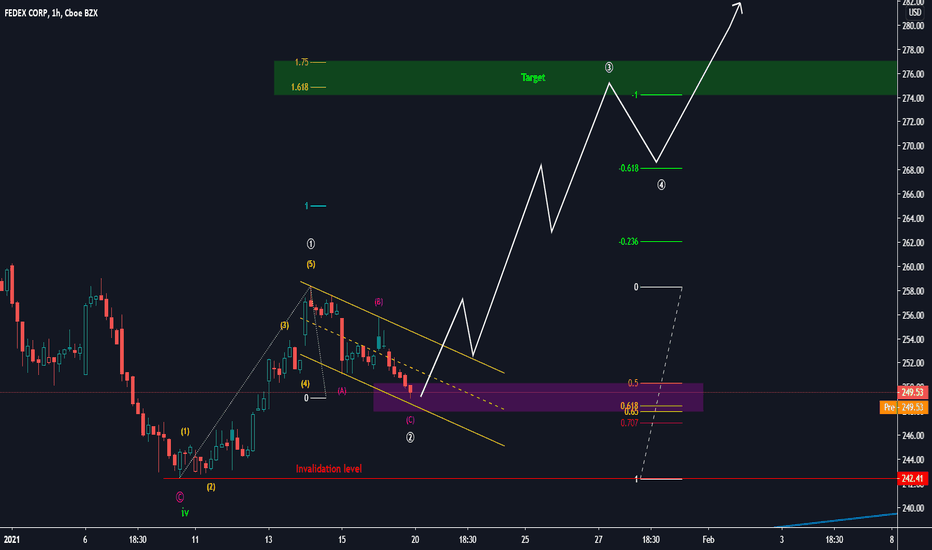The width and height of the screenshot is (932, 550).
Task: Select the orange Pre 249.53 pre-market tag
Action: tap(903, 407)
